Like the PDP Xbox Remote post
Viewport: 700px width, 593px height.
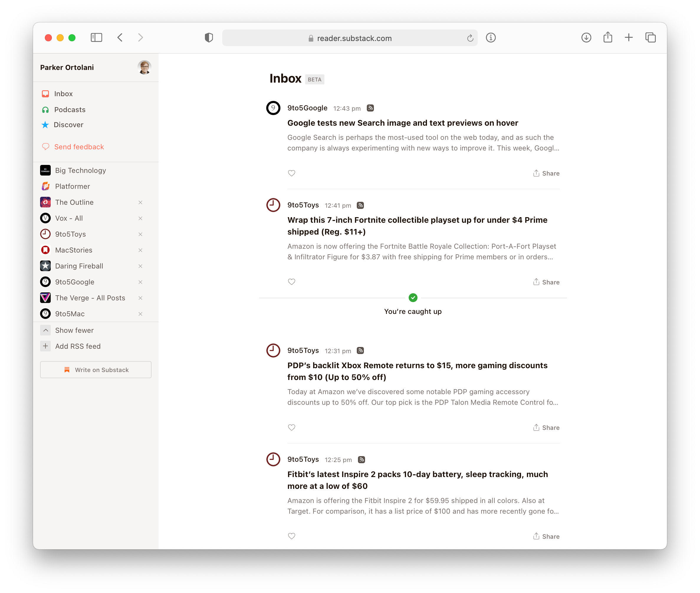pos(291,427)
